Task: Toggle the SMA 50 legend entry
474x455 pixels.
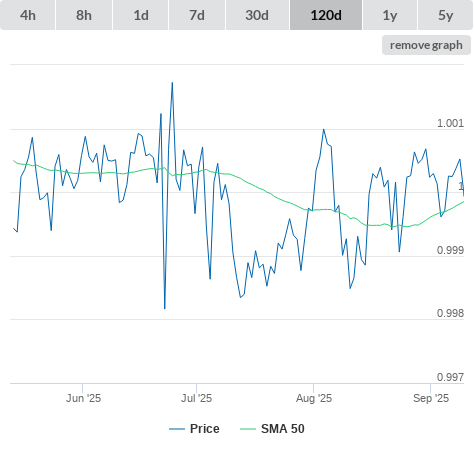Action: click(x=272, y=429)
